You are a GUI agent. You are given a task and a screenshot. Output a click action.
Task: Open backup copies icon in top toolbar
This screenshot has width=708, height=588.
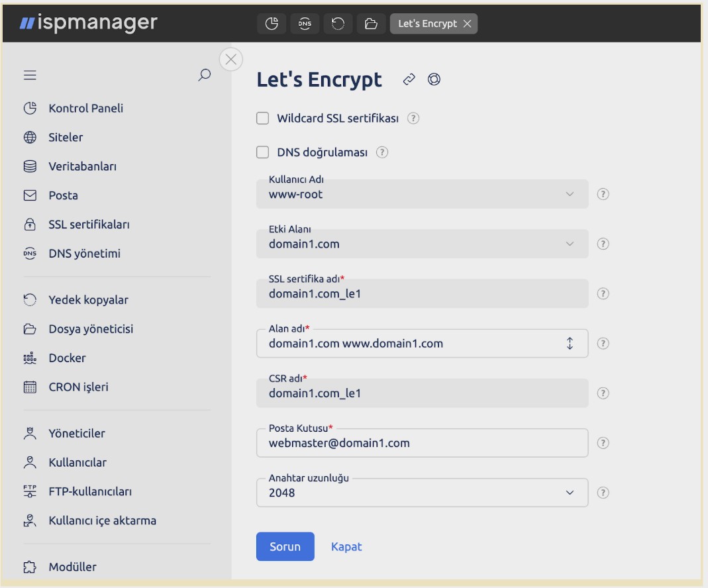point(338,23)
